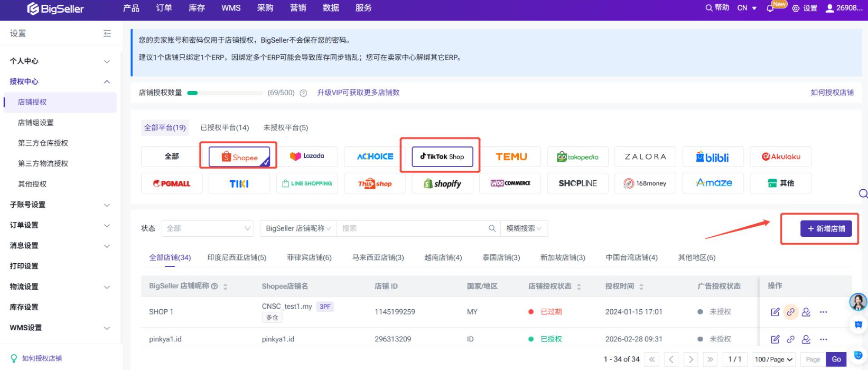Click the store authorization quota progress bar
The height and width of the screenshot is (370, 868).
point(225,93)
